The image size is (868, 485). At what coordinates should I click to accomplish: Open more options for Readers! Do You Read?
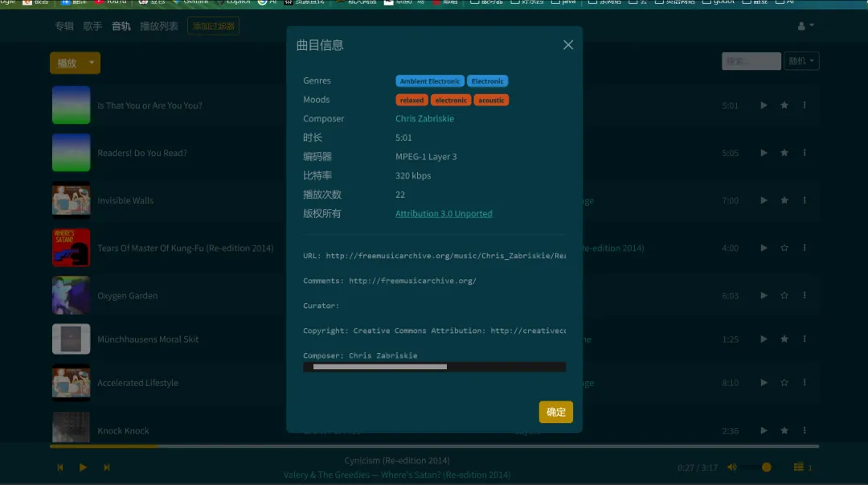point(805,153)
